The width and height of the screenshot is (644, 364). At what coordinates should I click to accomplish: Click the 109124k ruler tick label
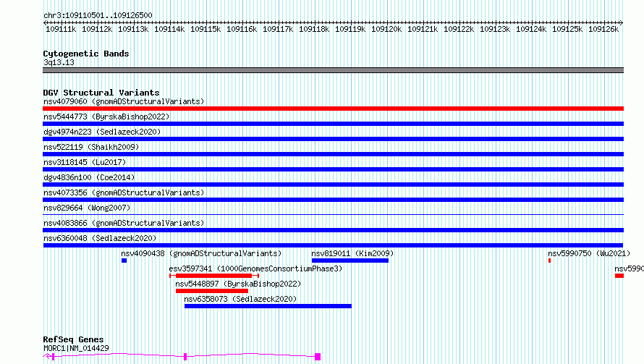tap(531, 29)
